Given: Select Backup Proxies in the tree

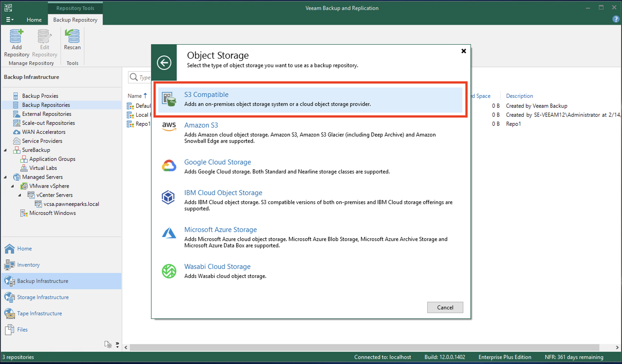Looking at the screenshot, I should point(40,96).
